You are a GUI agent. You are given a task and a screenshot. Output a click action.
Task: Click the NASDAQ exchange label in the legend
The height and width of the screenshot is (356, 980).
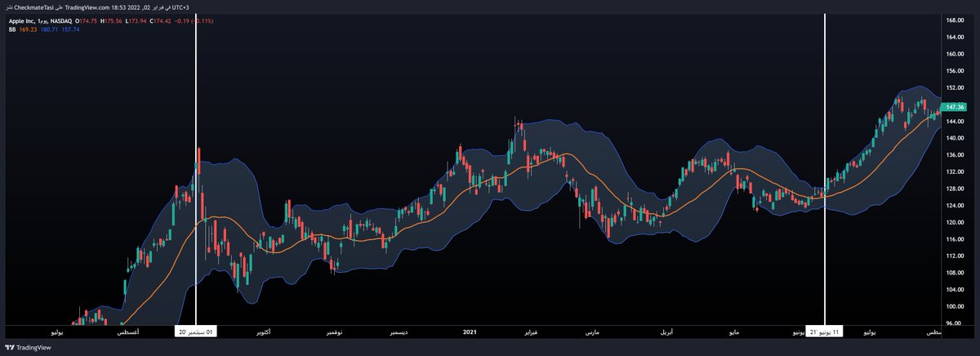tap(61, 21)
